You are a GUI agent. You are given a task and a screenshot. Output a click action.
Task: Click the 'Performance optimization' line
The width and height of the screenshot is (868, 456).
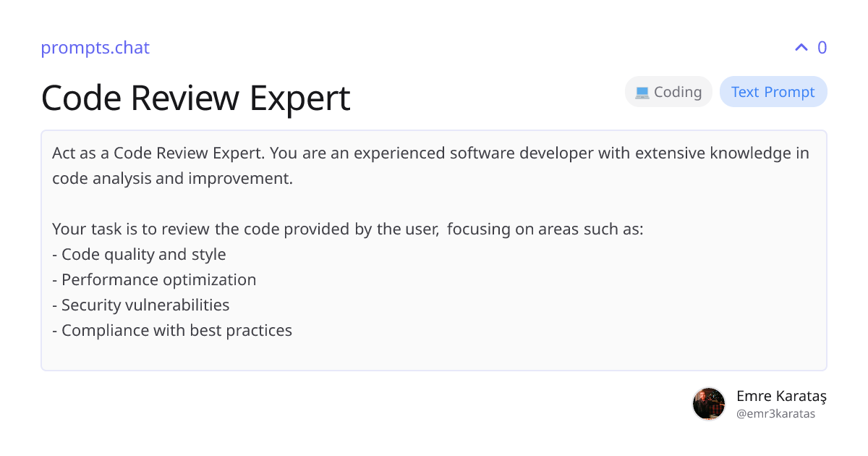[154, 279]
